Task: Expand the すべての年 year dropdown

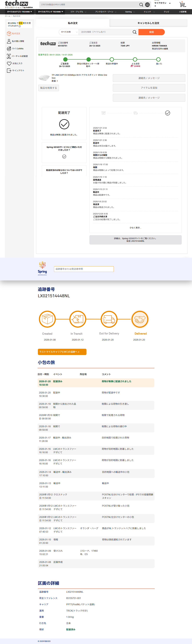Action: point(69,32)
